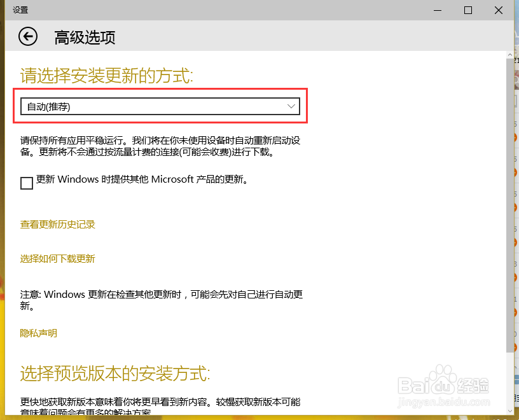Close the 设置 window
Image resolution: width=519 pixels, height=420 pixels.
pos(498,10)
